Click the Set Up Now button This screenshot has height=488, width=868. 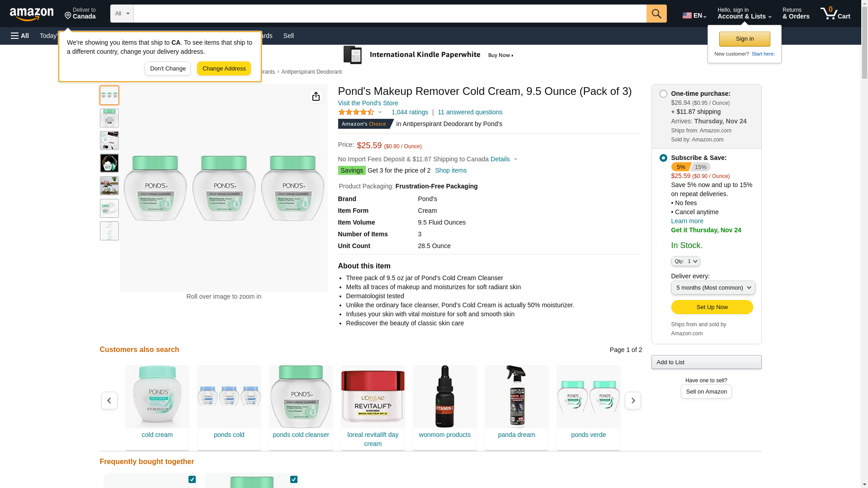[712, 307]
